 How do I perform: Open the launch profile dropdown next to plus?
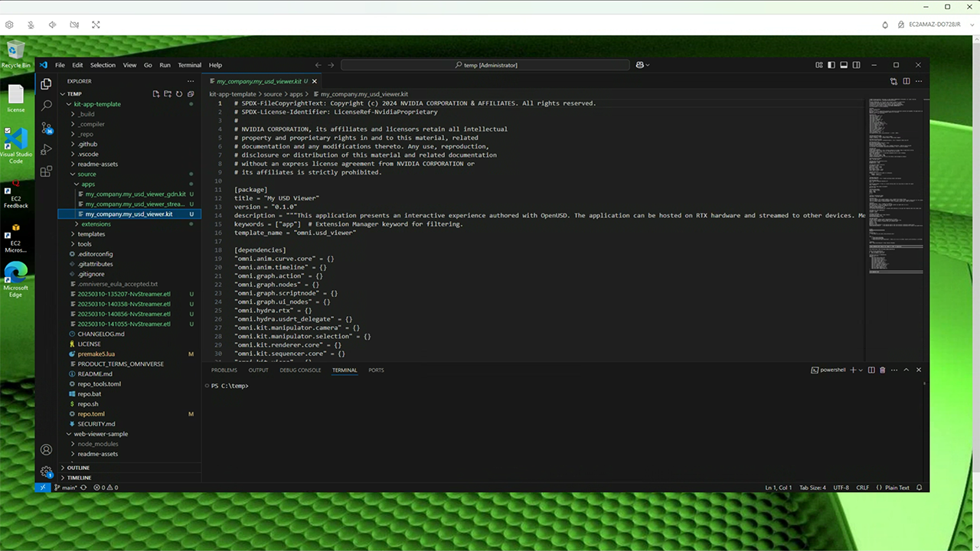(x=861, y=370)
